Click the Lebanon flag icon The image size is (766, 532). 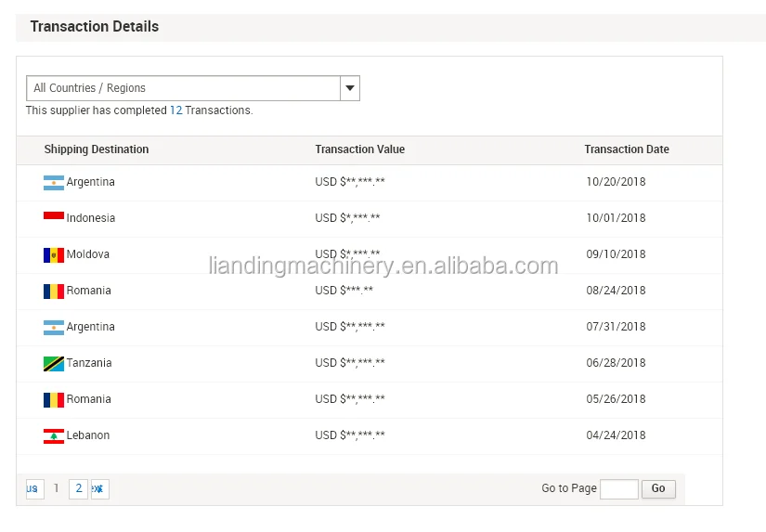click(x=53, y=435)
